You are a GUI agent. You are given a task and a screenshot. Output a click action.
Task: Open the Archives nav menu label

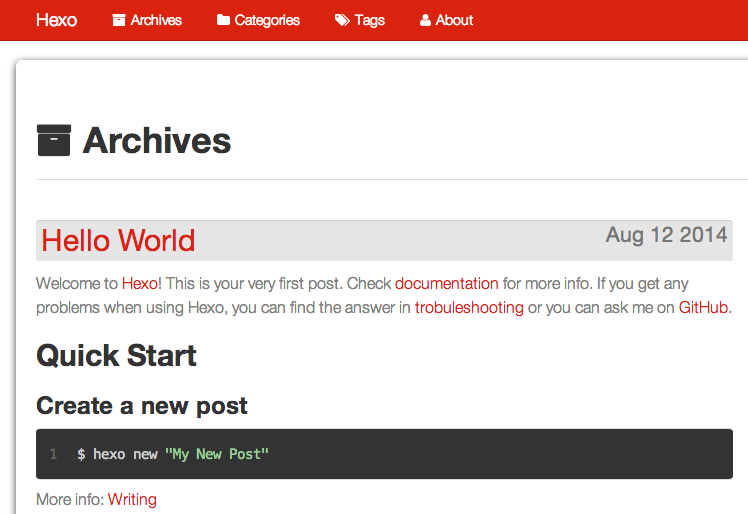[156, 20]
